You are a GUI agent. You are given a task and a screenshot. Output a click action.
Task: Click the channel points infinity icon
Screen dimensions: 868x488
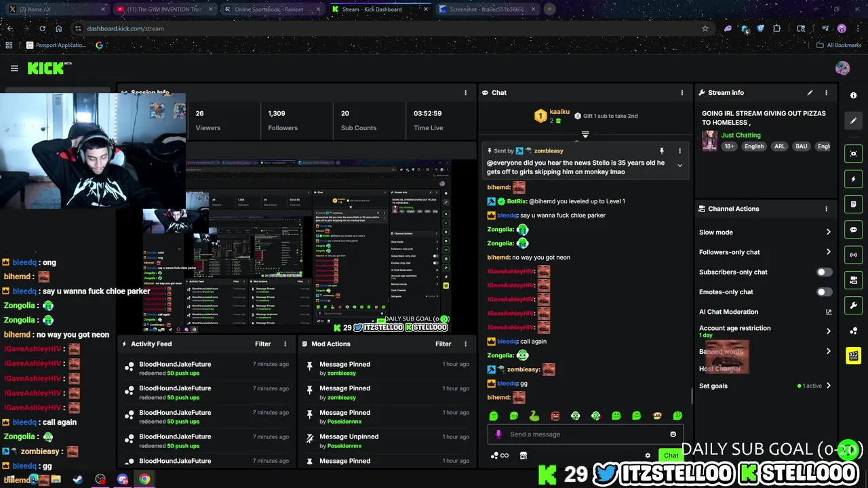click(499, 455)
